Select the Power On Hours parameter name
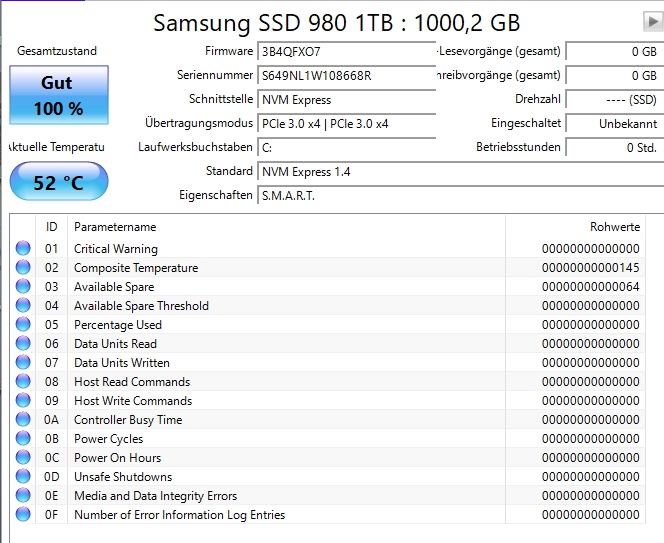This screenshot has height=543, width=664. point(117,458)
